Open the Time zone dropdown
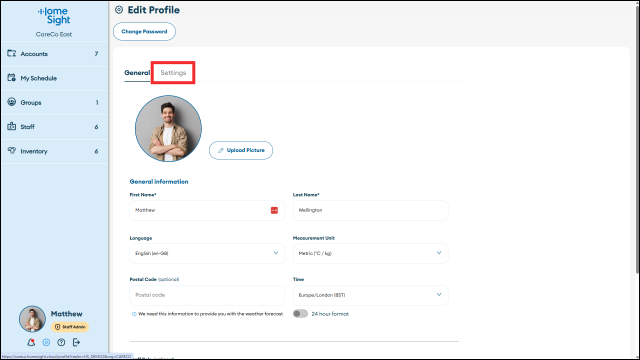Screen dimensions: 640x360 (371, 295)
